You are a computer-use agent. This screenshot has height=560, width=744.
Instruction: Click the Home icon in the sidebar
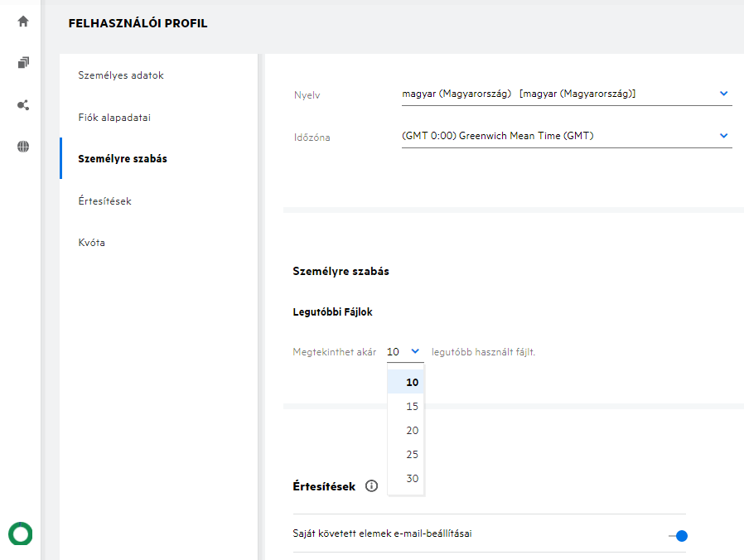23,22
